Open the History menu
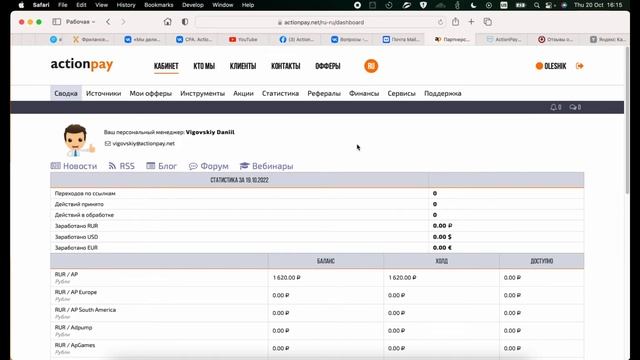The height and width of the screenshot is (360, 640). click(126, 5)
